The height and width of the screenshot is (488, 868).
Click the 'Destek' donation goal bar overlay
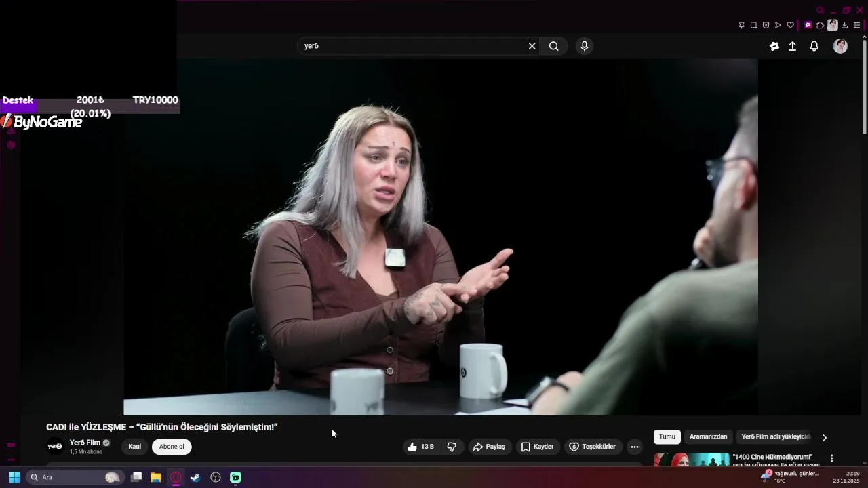point(90,105)
